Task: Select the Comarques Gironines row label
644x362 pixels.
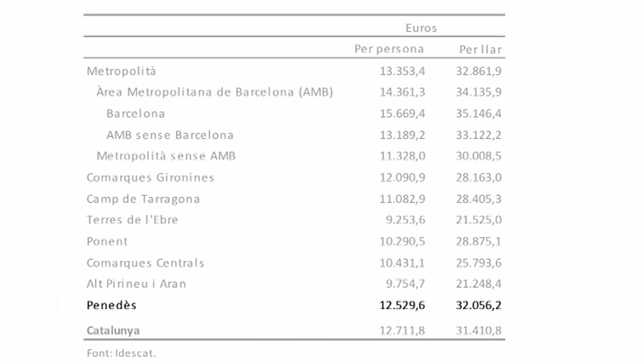Action: [150, 178]
